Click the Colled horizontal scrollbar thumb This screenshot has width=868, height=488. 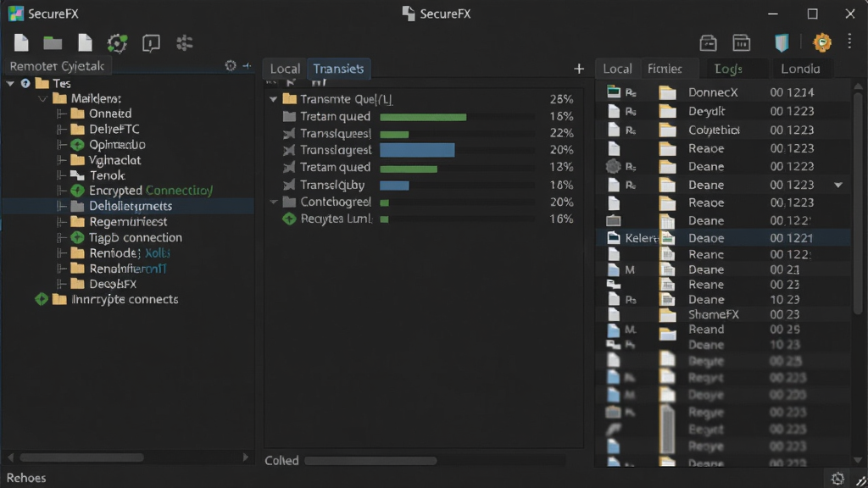(x=370, y=460)
